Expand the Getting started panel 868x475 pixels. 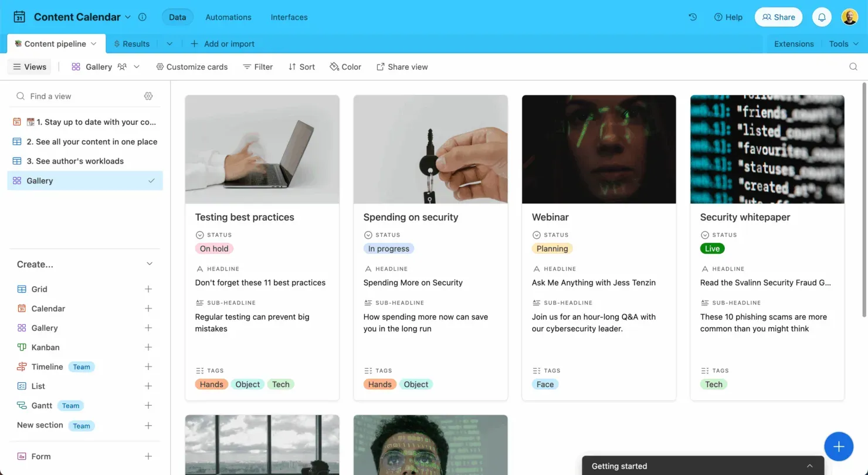coord(809,466)
